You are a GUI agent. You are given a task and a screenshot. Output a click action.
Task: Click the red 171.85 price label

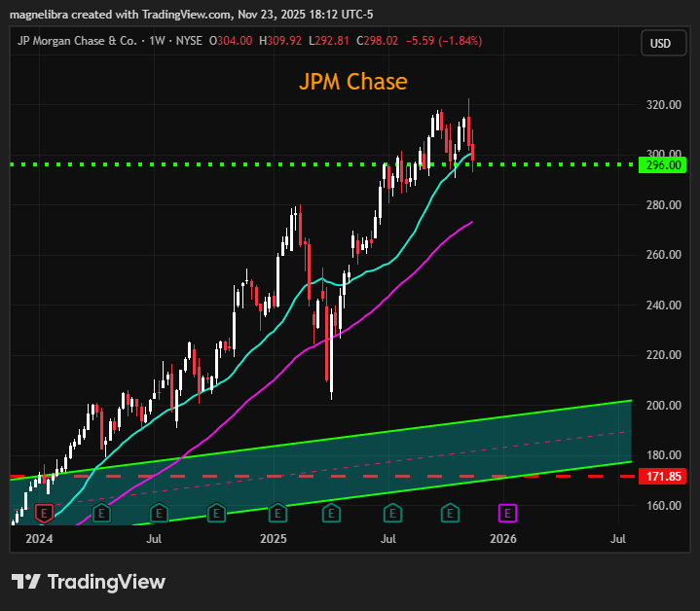[662, 477]
